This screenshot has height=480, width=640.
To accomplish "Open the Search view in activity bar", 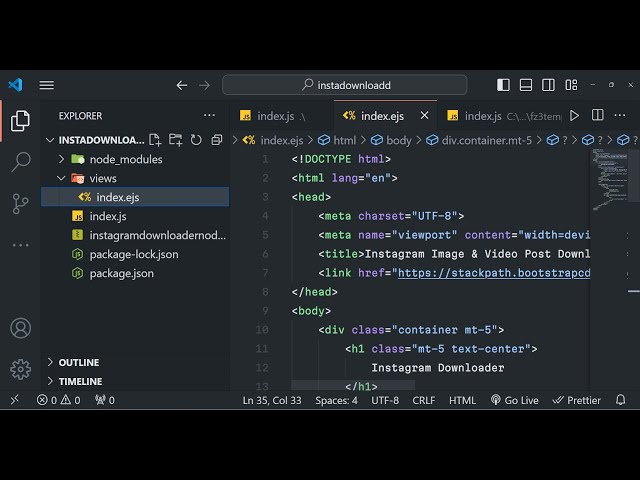I will [20, 162].
